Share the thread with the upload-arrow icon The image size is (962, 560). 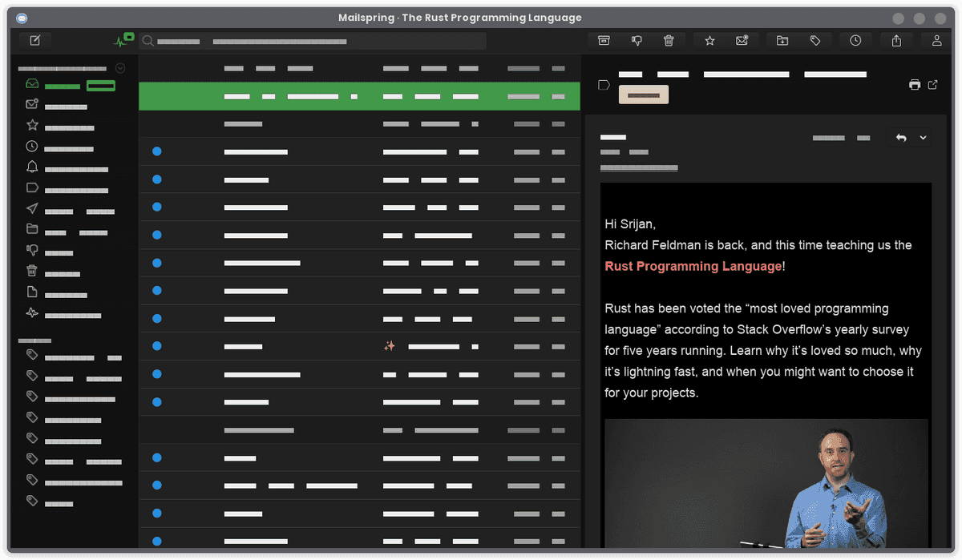coord(896,41)
